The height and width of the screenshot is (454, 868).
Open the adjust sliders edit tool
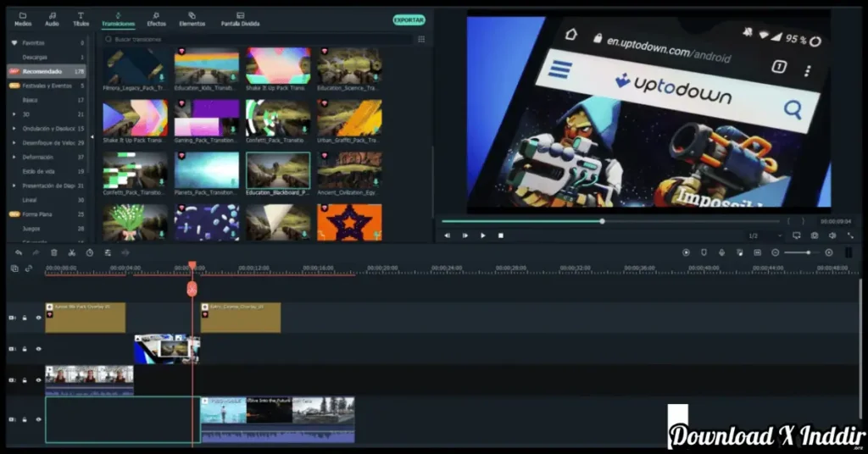[x=108, y=252]
